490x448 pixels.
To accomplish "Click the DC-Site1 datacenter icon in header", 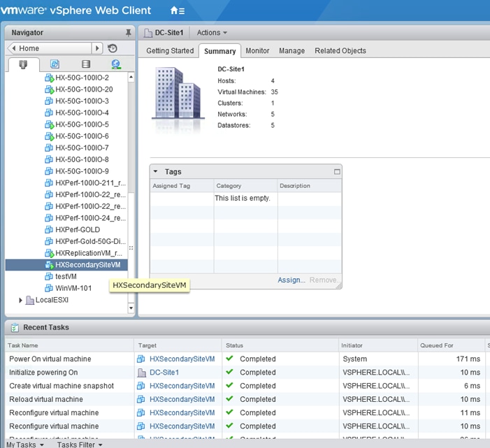I will coord(147,33).
